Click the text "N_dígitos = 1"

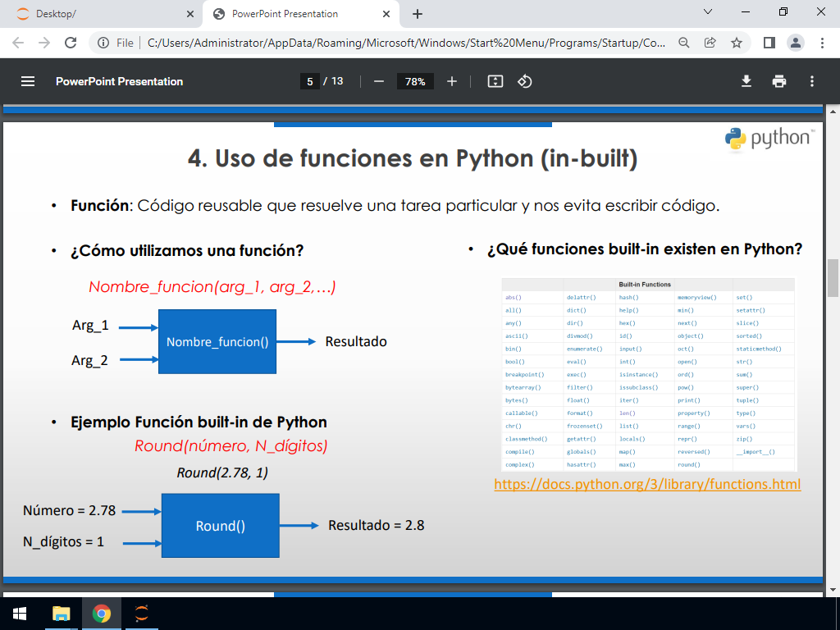click(63, 542)
